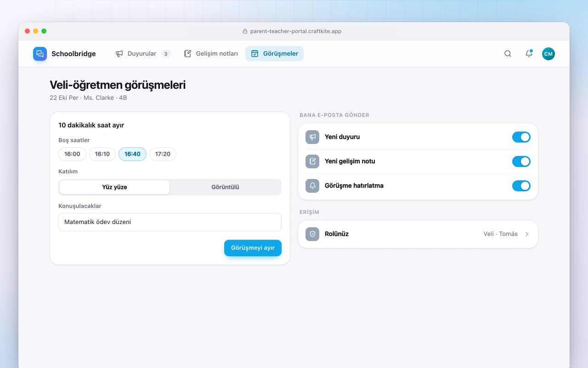Select the 16:00 time slot
The image size is (588, 368).
point(72,154)
